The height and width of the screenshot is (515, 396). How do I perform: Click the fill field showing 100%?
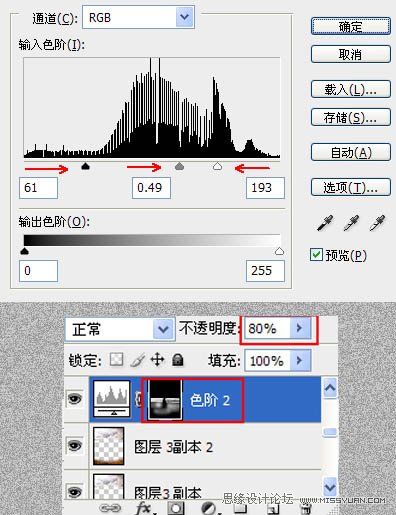(267, 360)
